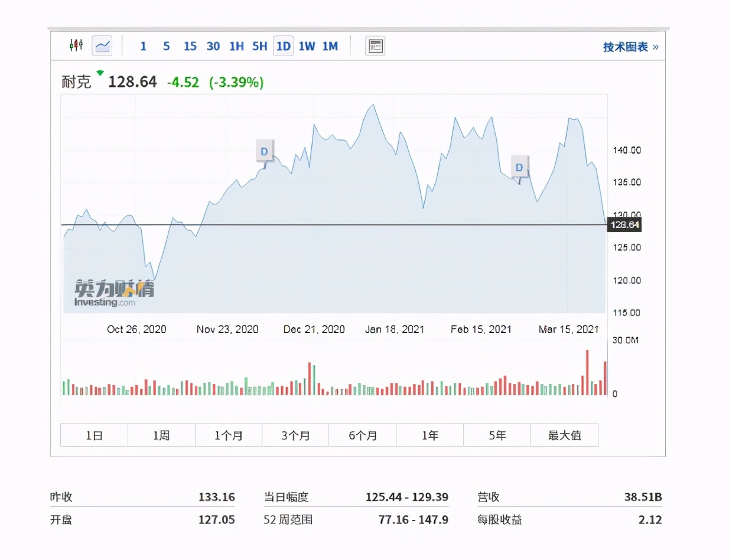Choose the 1H interval
The height and width of the screenshot is (560, 729).
(236, 46)
